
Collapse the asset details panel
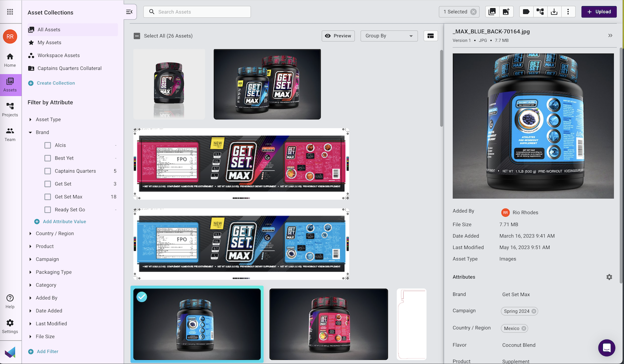pos(611,35)
